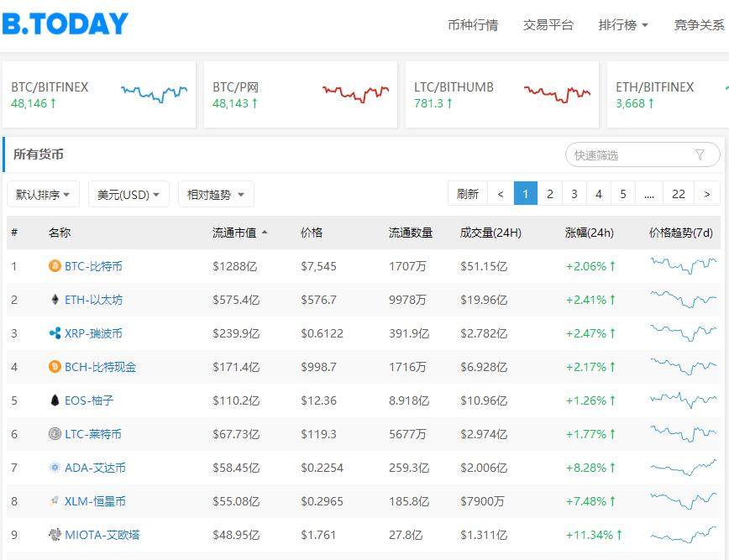Viewport: 729px width, 560px height.
Task: Click the 价格趋势(7d) column header
Action: tap(680, 233)
